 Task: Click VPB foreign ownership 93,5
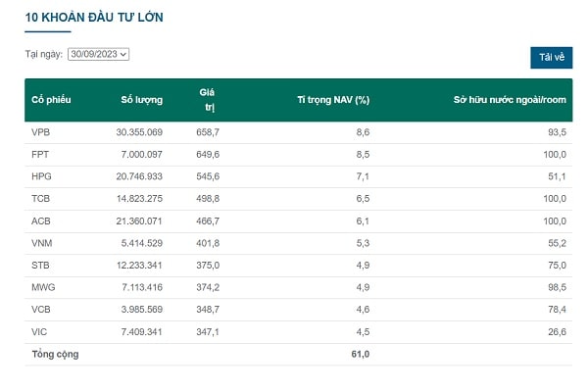pos(557,132)
